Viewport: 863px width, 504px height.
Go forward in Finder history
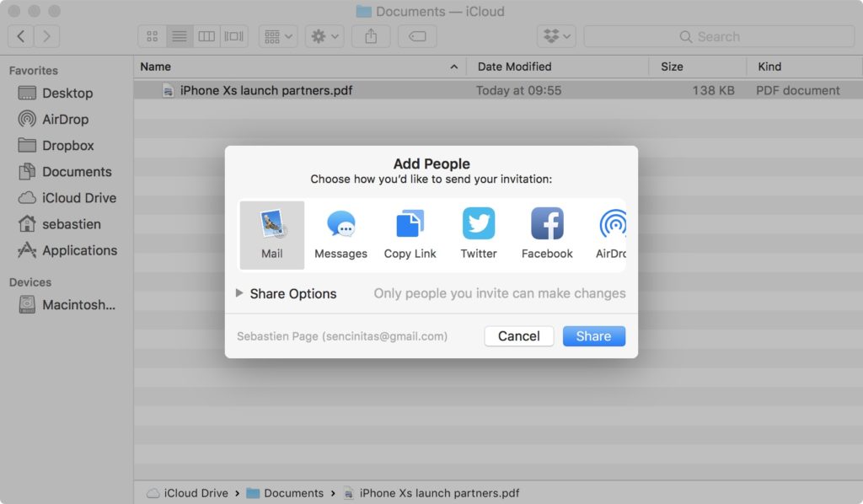[x=47, y=36]
